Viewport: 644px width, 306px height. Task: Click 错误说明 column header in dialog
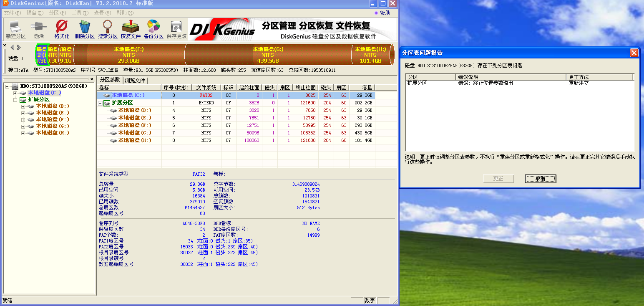[x=511, y=77]
